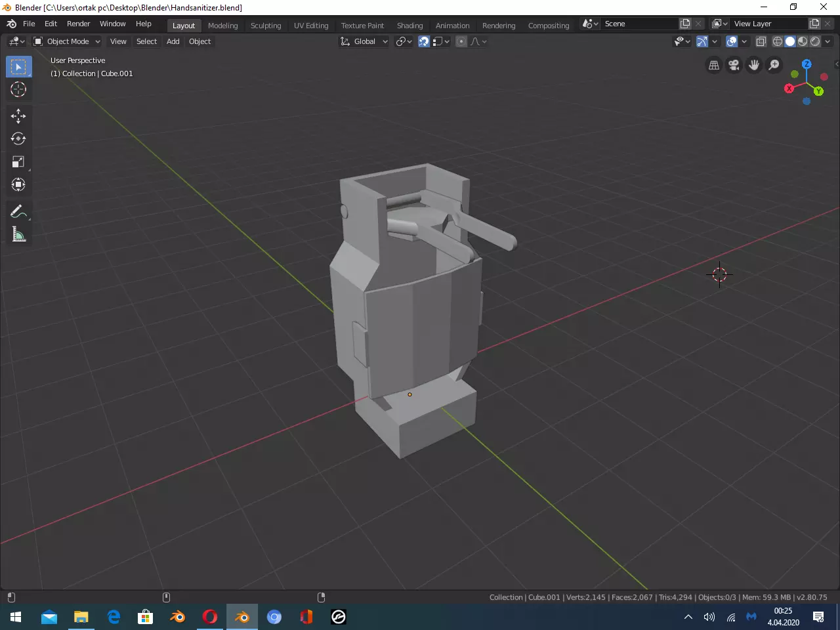The height and width of the screenshot is (630, 840).
Task: Open Chrome from the taskbar
Action: (274, 617)
